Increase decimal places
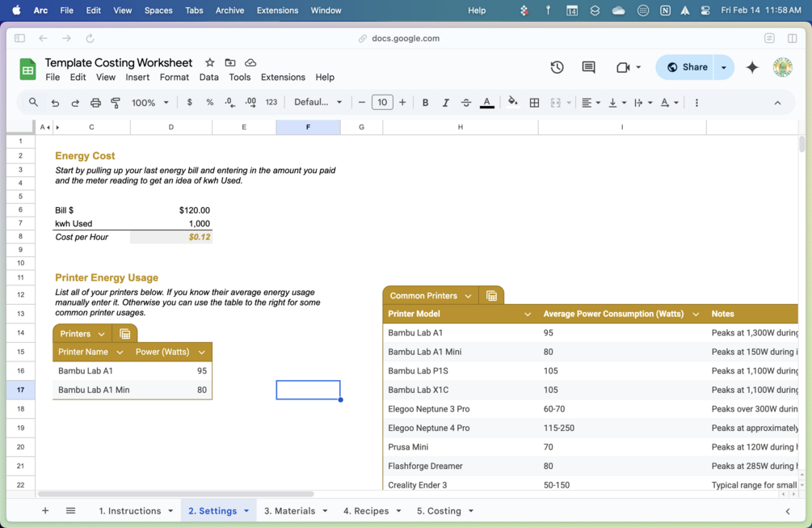 [250, 103]
